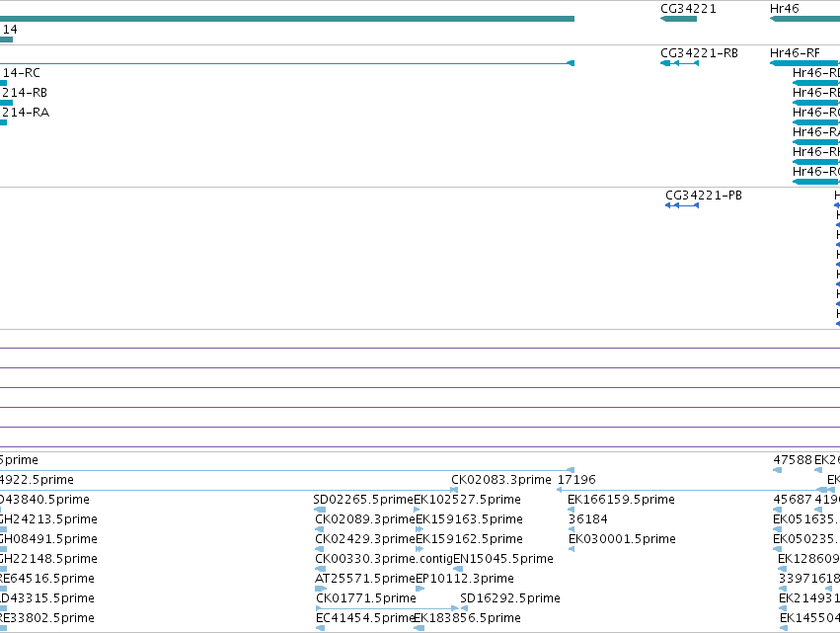Click the Hr46-RF transcript label
The width and height of the screenshot is (840, 633).
(795, 53)
